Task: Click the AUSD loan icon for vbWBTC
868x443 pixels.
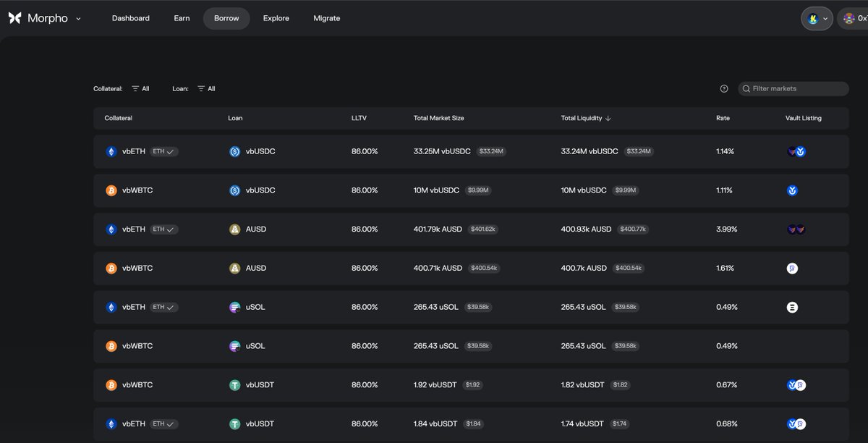Action: [x=234, y=268]
